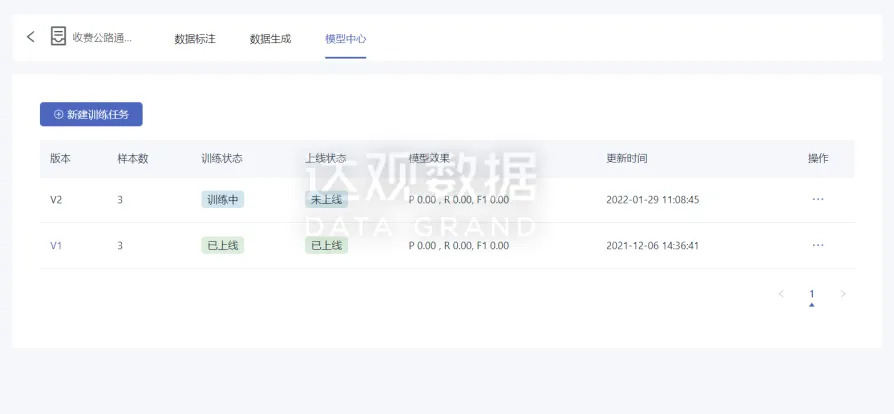Select page 1 in pagination
This screenshot has width=894, height=414.
click(x=811, y=294)
